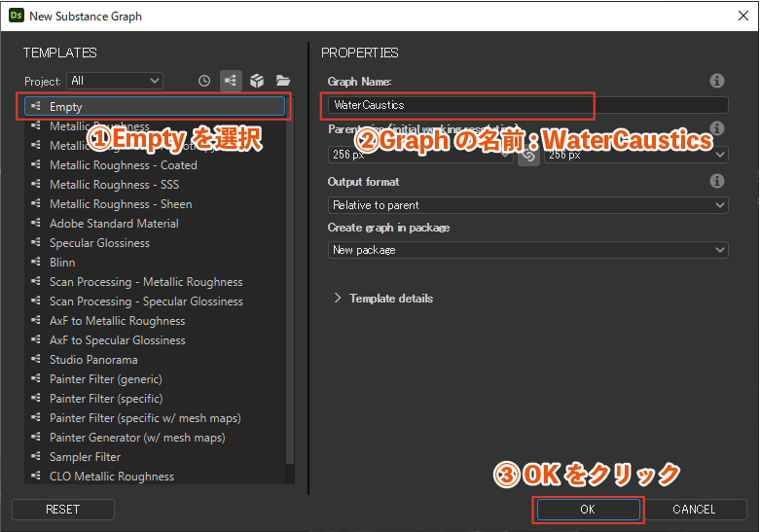
Task: Click Output format info icon
Action: click(x=717, y=181)
